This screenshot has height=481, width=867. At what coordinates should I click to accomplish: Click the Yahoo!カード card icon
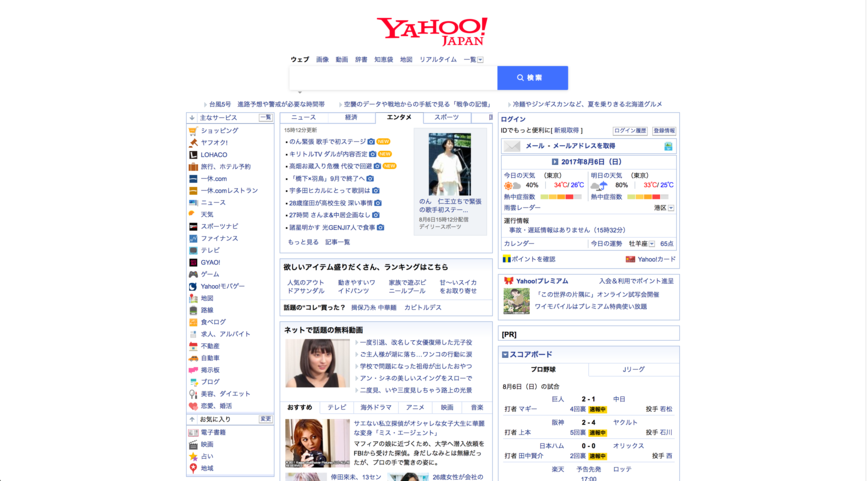coord(630,259)
